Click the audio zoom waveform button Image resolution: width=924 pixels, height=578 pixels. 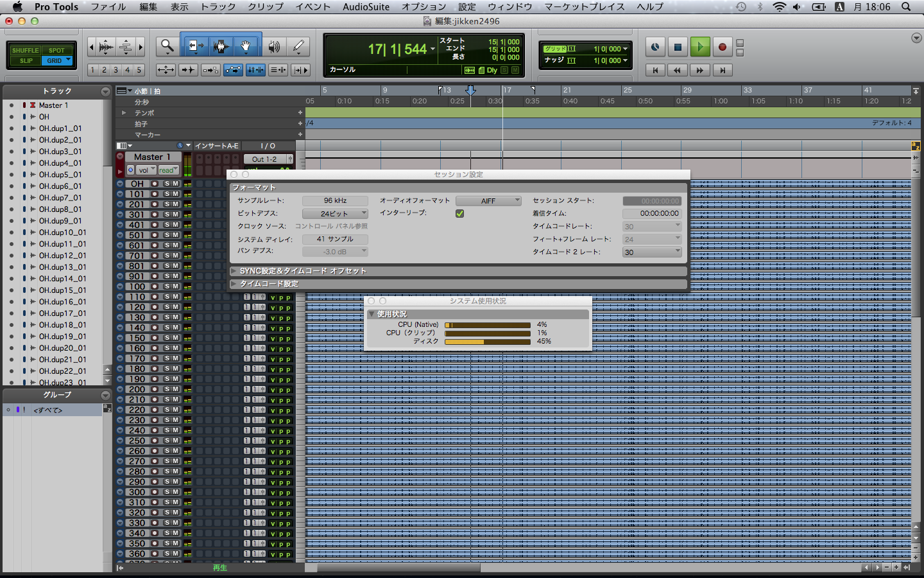pyautogui.click(x=107, y=46)
